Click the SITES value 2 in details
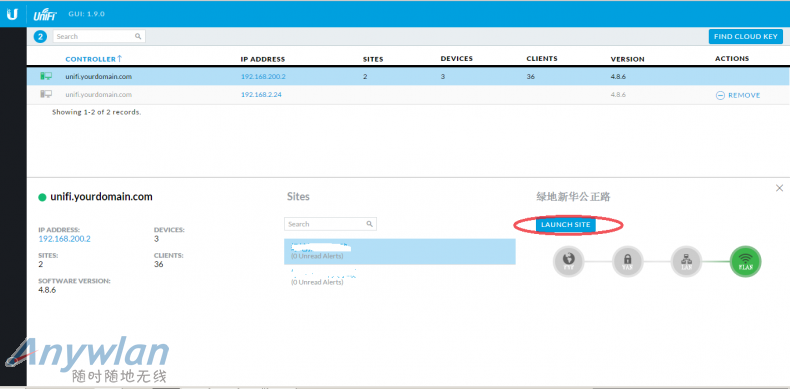This screenshot has width=790, height=389. 41,264
